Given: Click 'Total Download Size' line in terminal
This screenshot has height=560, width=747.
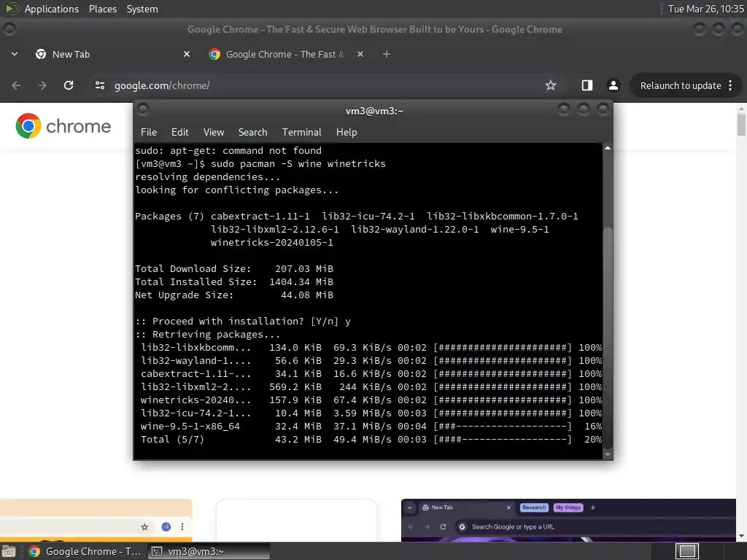Looking at the screenshot, I should point(234,268).
